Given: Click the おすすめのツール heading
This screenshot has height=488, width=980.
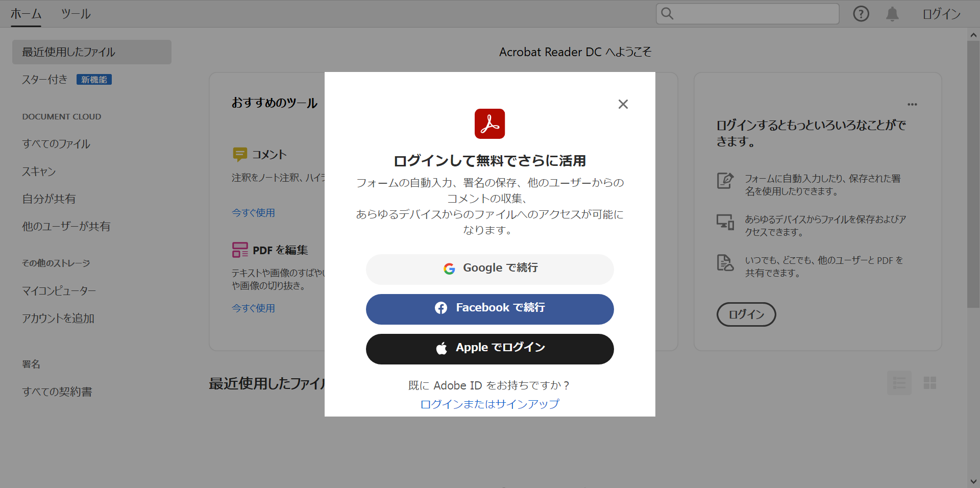Looking at the screenshot, I should coord(275,103).
